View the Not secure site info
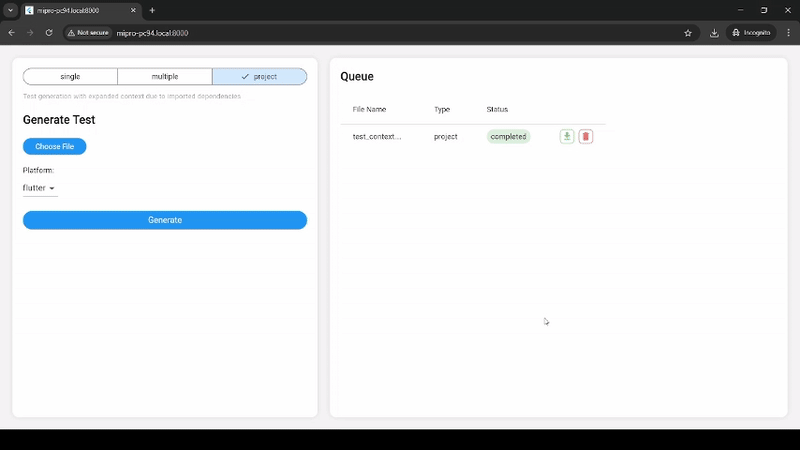The width and height of the screenshot is (800, 450). point(88,33)
